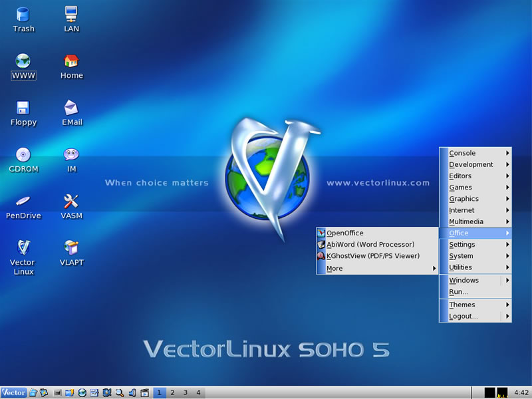Viewport: 532px width, 399px height.
Task: Click the clock showing 4:42
Action: [x=521, y=392]
